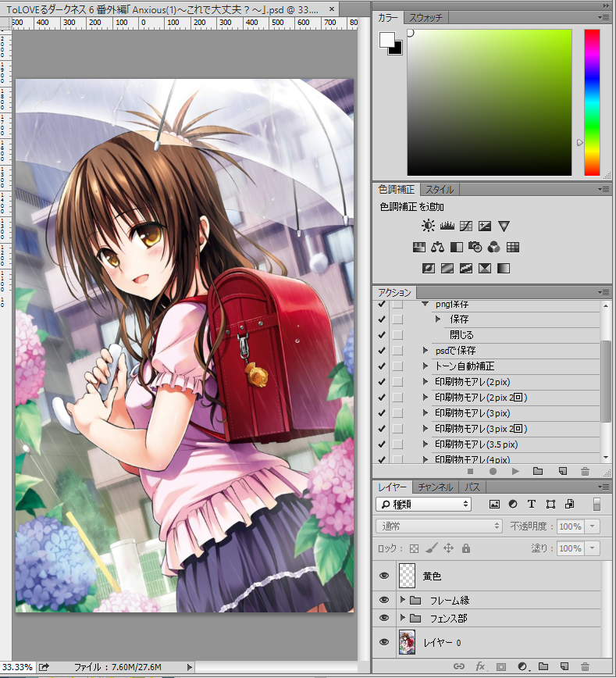Open the 種類 layer filter dropdown
Image resolution: width=616 pixels, height=678 pixels.
click(424, 504)
